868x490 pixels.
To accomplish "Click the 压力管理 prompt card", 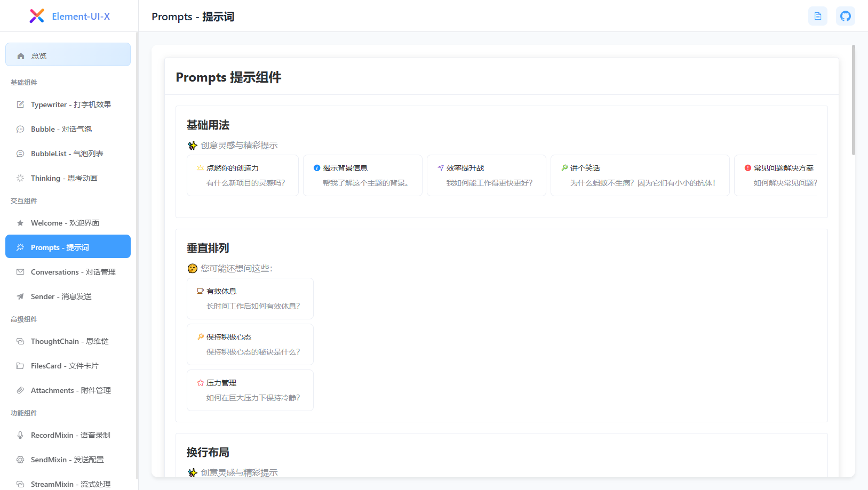I will coord(250,390).
